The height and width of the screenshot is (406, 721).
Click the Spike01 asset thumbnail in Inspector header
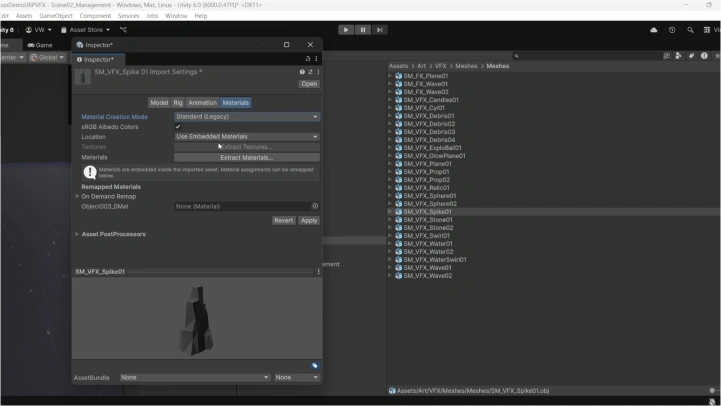(83, 77)
